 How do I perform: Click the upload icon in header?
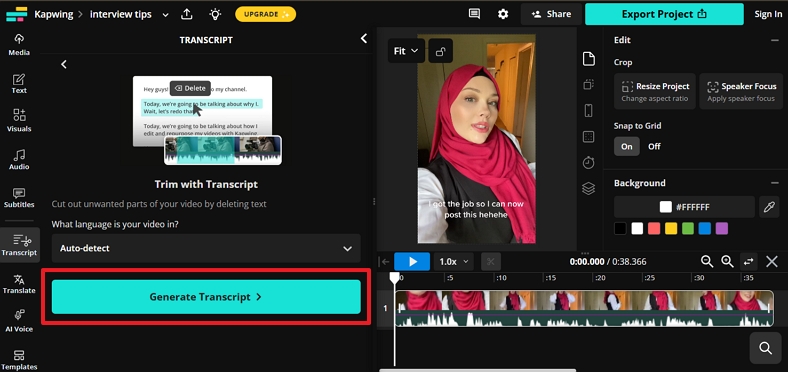pos(187,14)
